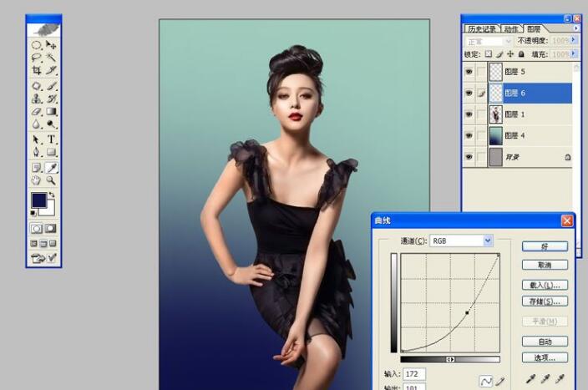588x390 pixels.
Task: Click the 好 button in Curves
Action: point(545,246)
